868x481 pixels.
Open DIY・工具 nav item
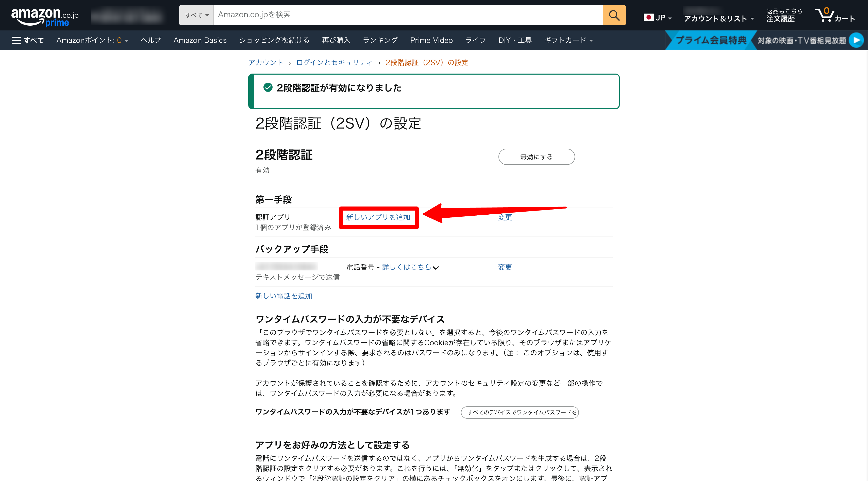[x=515, y=40]
